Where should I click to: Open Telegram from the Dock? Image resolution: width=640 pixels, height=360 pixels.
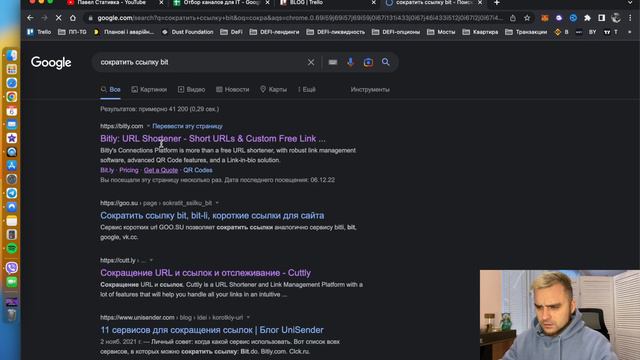pos(12,193)
